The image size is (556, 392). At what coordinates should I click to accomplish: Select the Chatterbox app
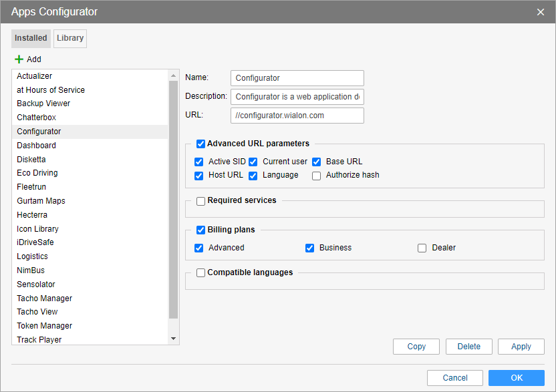[90, 118]
